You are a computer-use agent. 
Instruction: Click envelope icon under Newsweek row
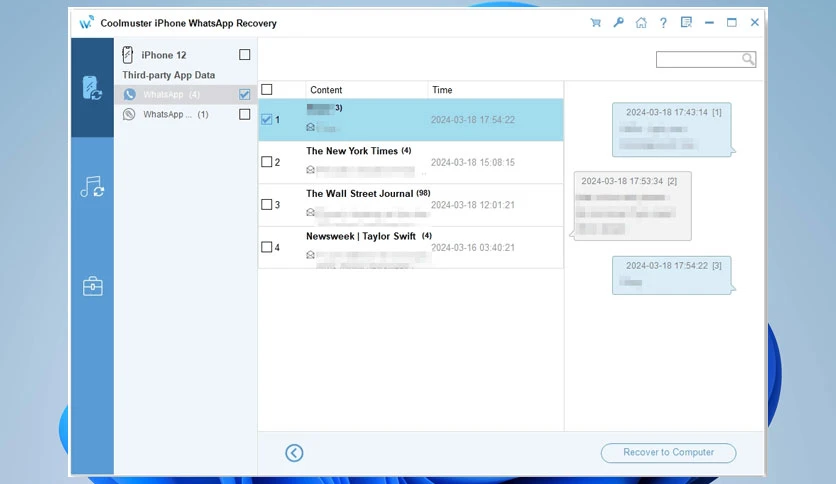310,255
